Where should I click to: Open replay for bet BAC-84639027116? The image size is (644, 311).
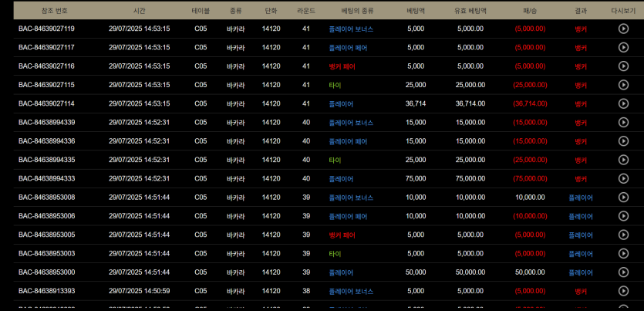pyautogui.click(x=623, y=66)
